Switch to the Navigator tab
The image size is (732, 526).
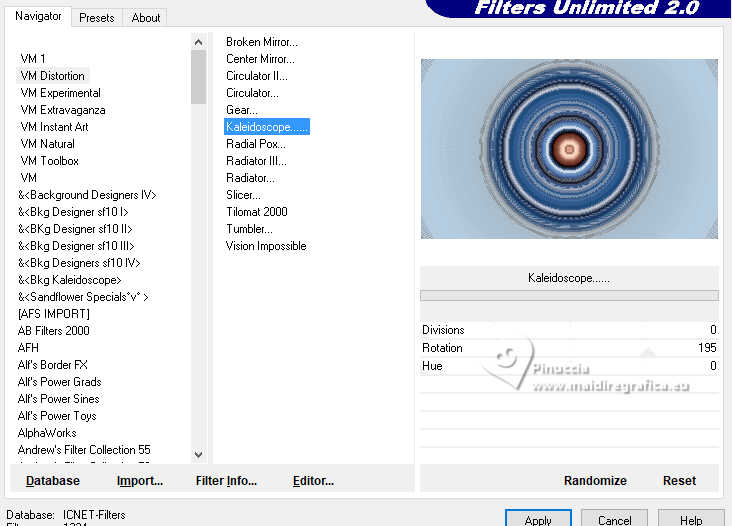tap(38, 16)
